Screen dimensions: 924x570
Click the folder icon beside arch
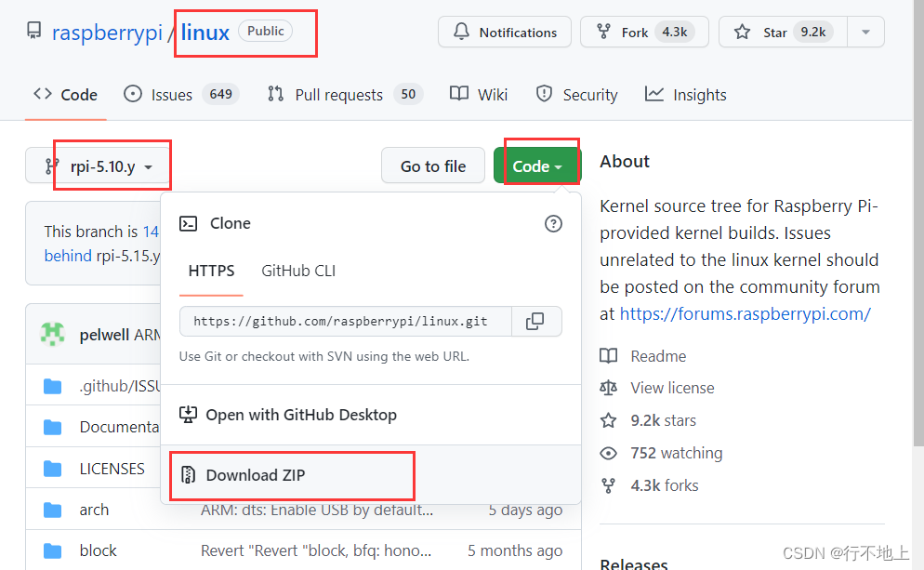point(52,510)
